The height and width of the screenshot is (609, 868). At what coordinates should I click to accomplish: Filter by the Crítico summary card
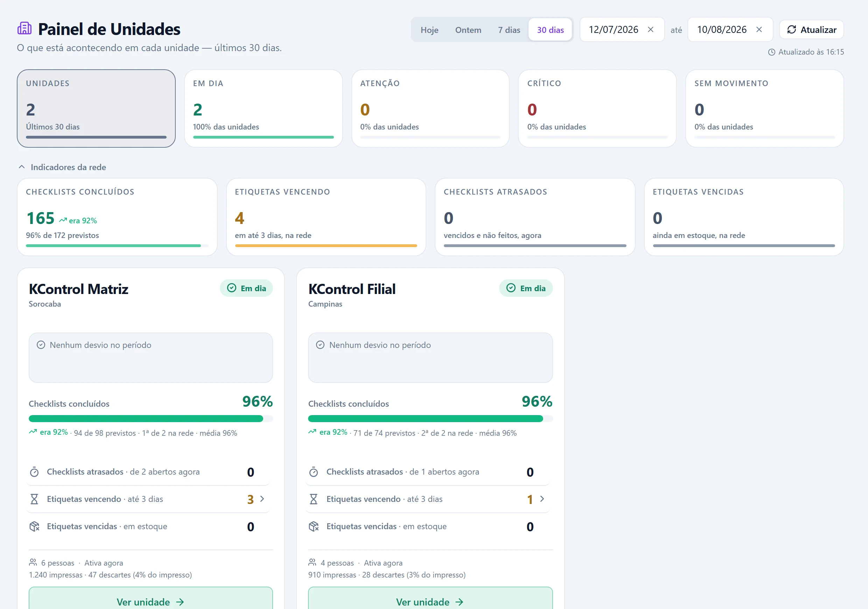pos(597,108)
